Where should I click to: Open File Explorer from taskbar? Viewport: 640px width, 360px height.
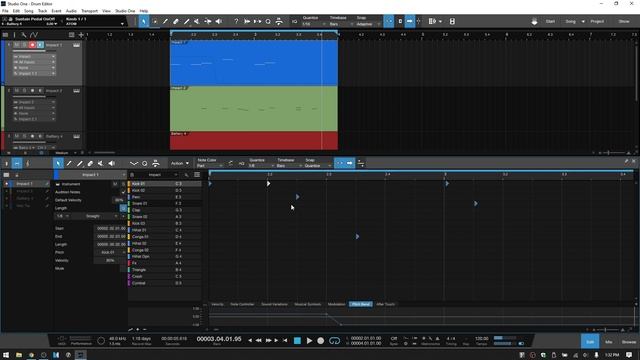19,355
